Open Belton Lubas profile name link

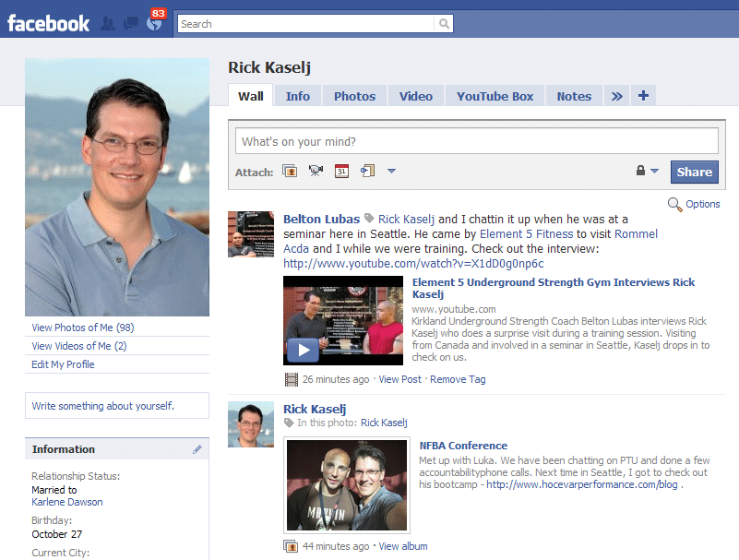321,220
